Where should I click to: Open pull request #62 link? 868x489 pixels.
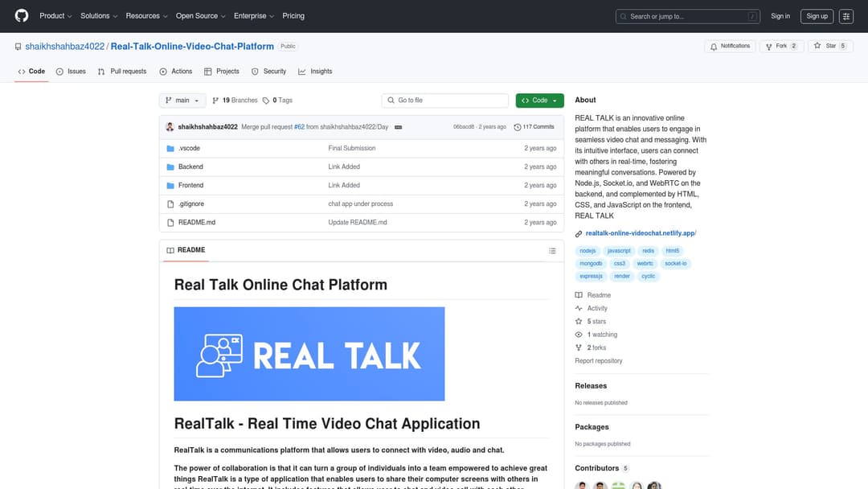[299, 127]
